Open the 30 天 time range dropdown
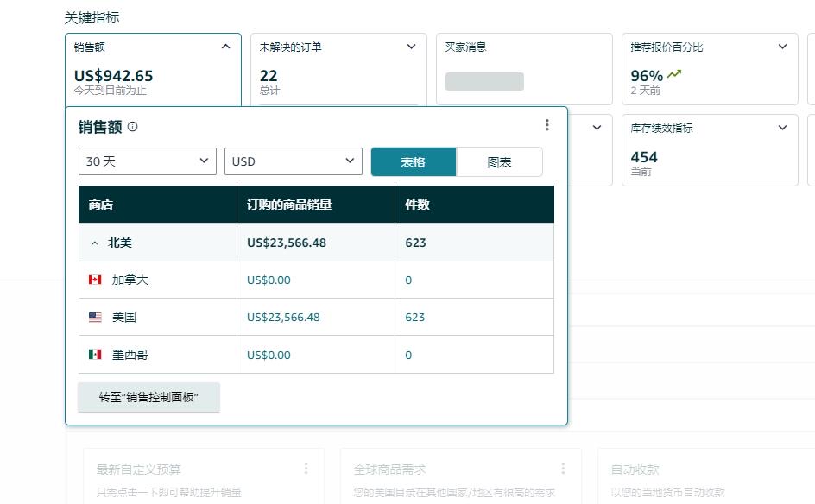Image resolution: width=815 pixels, height=504 pixels. click(147, 161)
